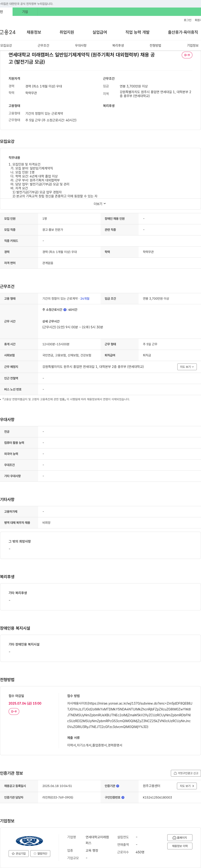Jump to 모집요강 section tab
The image size is (201, 868).
(6, 45)
